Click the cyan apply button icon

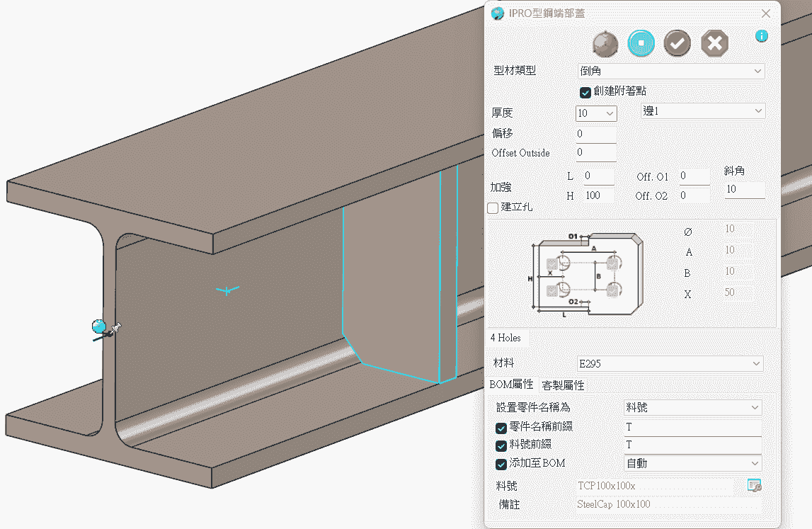pos(641,43)
